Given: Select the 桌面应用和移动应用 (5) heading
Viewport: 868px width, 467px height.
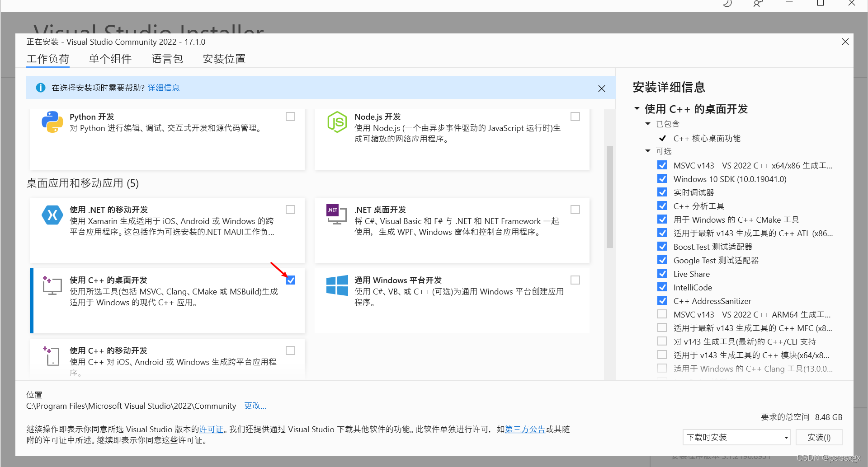Looking at the screenshot, I should point(83,183).
